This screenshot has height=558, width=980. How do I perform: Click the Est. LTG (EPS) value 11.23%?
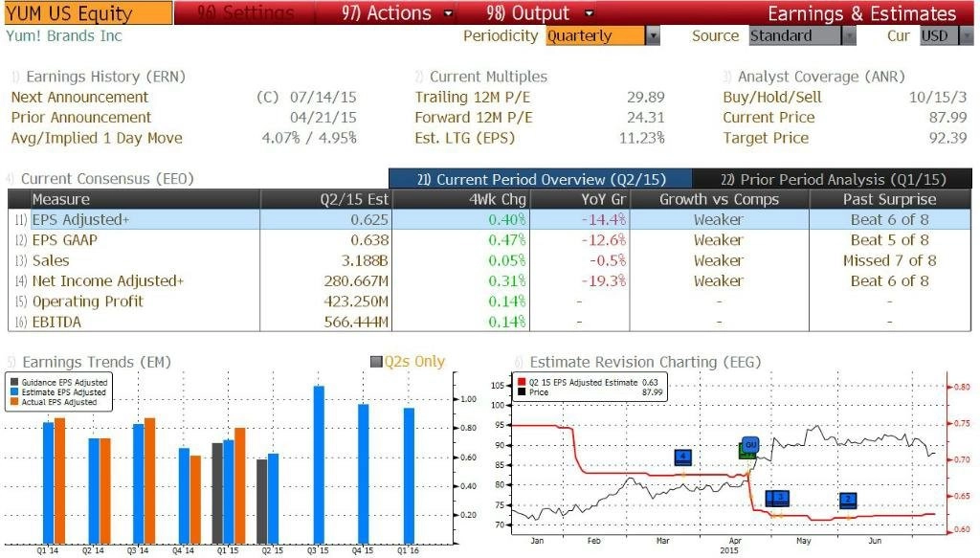(x=642, y=138)
